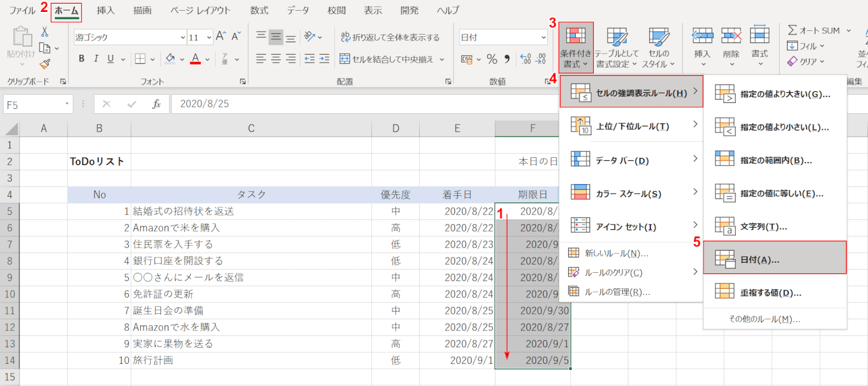
Task: Click the increase indent icon
Action: [324, 59]
